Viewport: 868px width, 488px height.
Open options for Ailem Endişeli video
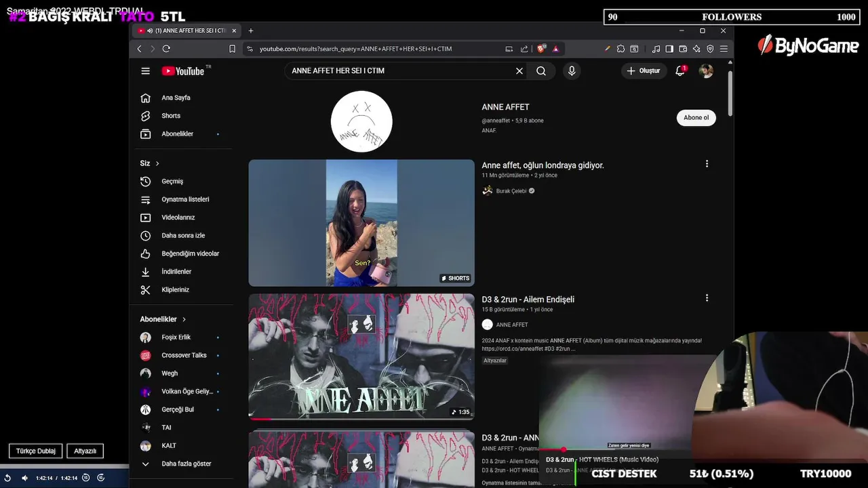click(x=707, y=298)
